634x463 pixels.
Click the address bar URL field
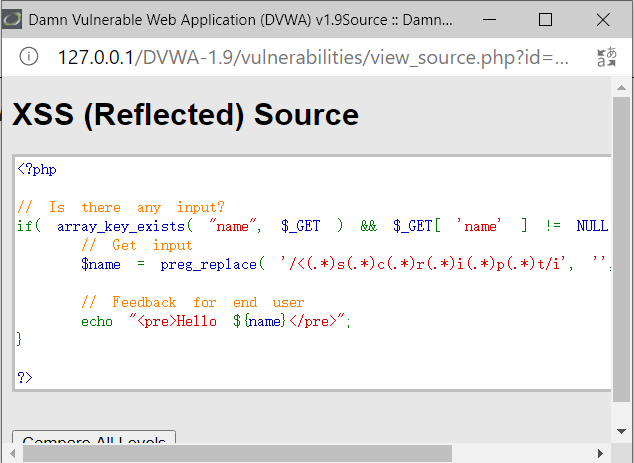tap(313, 57)
